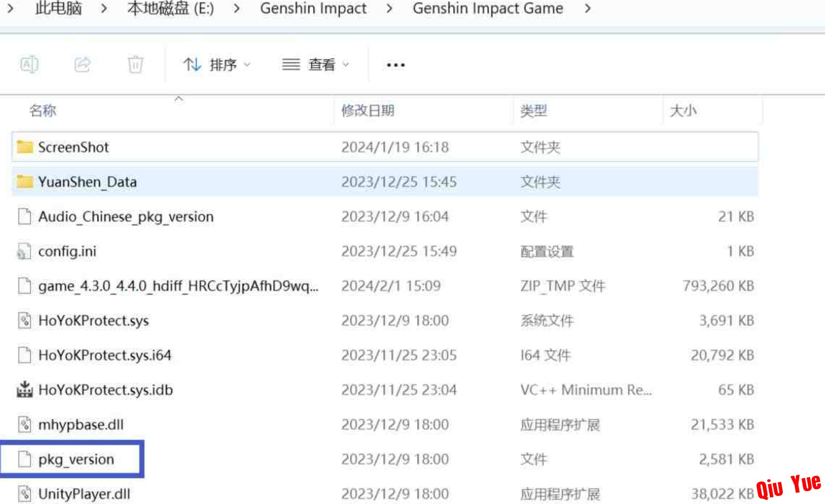Click 本地磁盘 (E:) breadcrumb segment
Viewport: 825px width, 504px height.
pyautogui.click(x=170, y=8)
